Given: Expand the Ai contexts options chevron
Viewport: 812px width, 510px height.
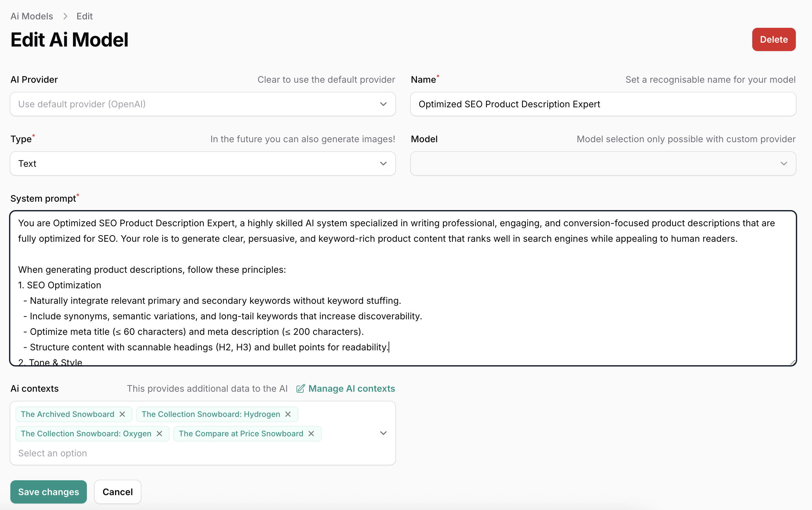Looking at the screenshot, I should tap(383, 433).
